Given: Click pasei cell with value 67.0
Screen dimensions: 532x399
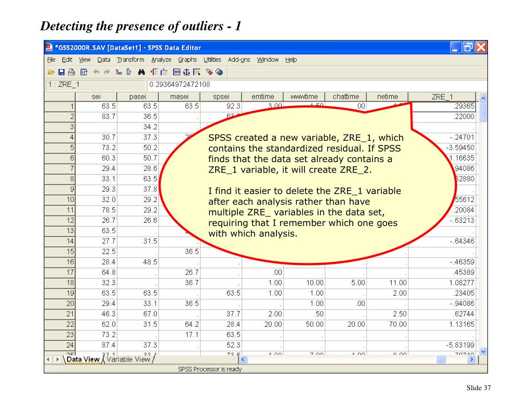Looking at the screenshot, I should 138,314.
